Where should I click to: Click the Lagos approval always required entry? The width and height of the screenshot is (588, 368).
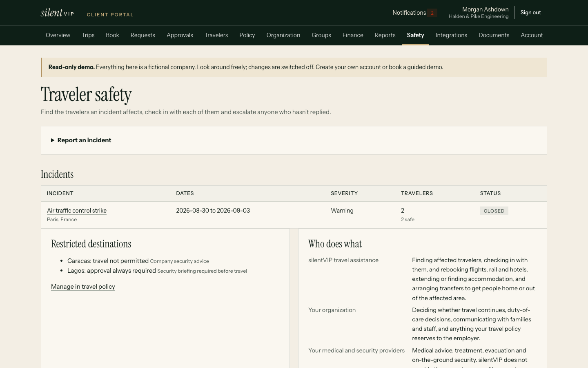157,271
